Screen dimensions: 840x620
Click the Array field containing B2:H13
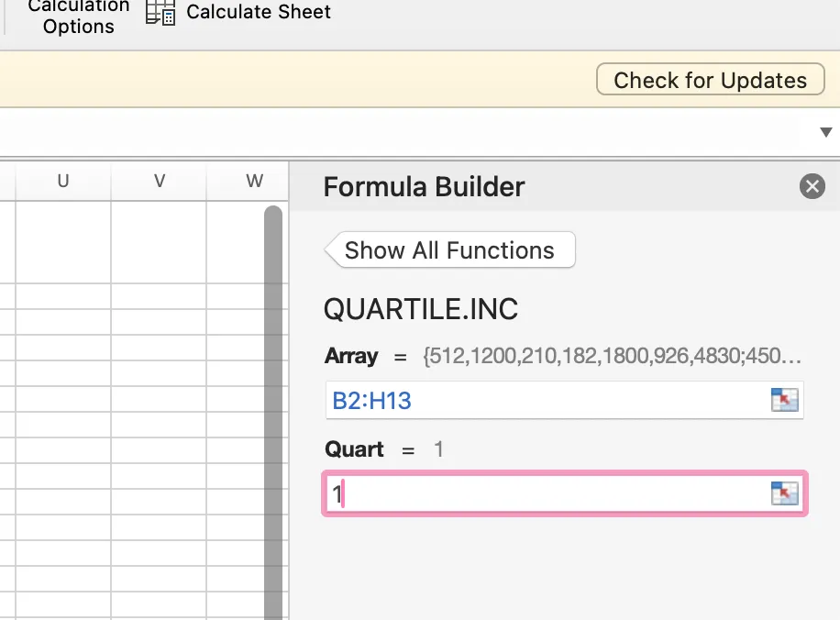[547, 401]
